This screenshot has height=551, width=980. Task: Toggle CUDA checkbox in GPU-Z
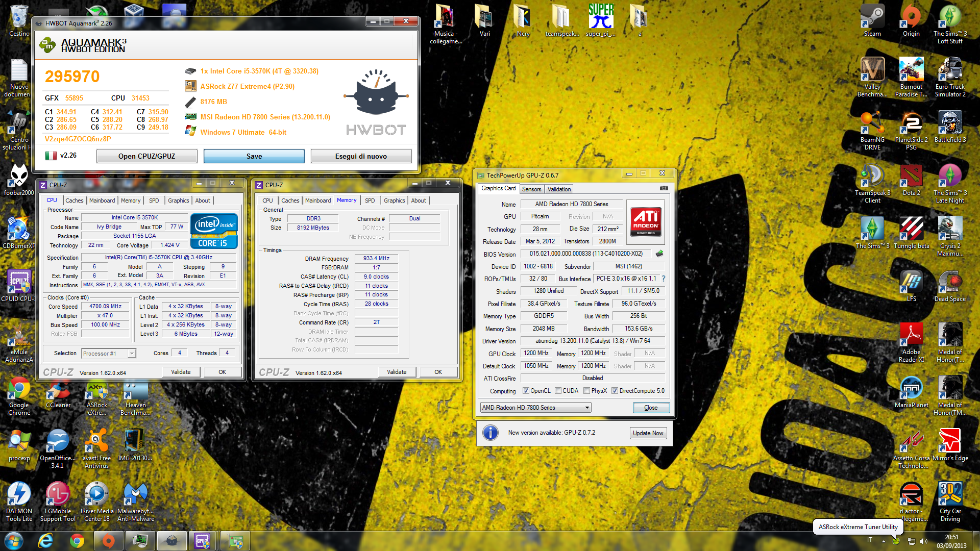click(558, 391)
